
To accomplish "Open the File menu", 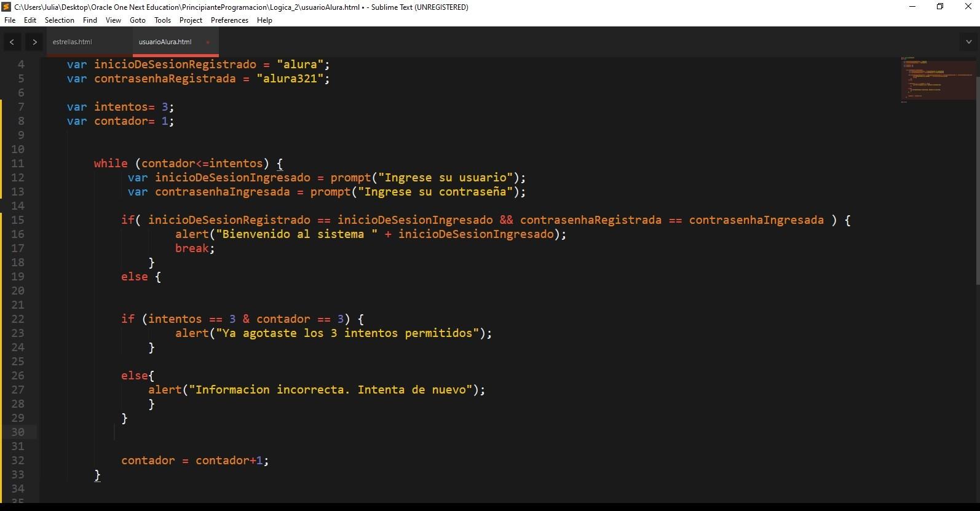I will (x=10, y=20).
